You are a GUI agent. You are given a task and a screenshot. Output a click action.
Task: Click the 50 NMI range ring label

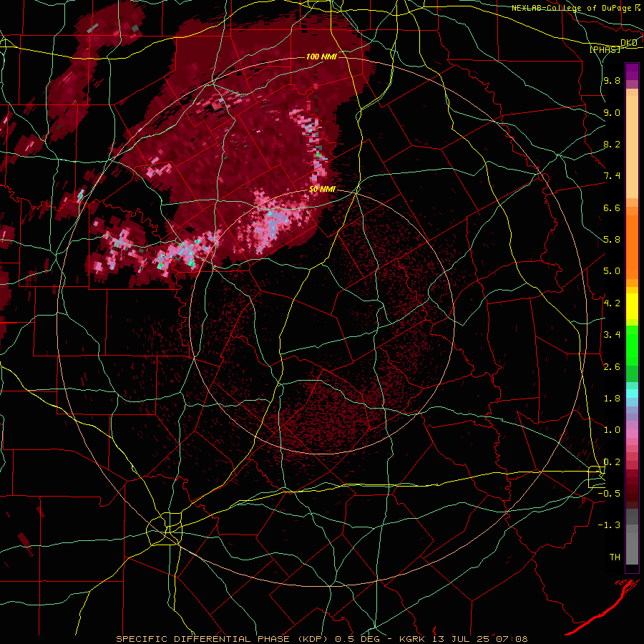point(322,189)
